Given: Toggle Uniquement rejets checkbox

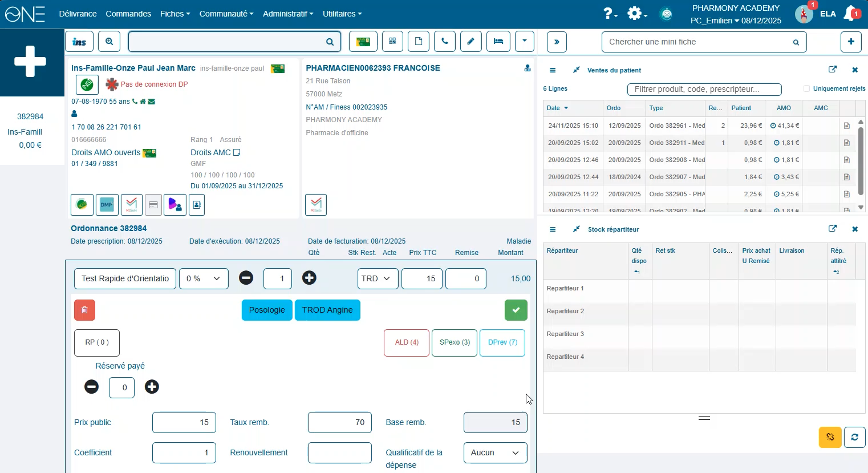Looking at the screenshot, I should coord(806,88).
